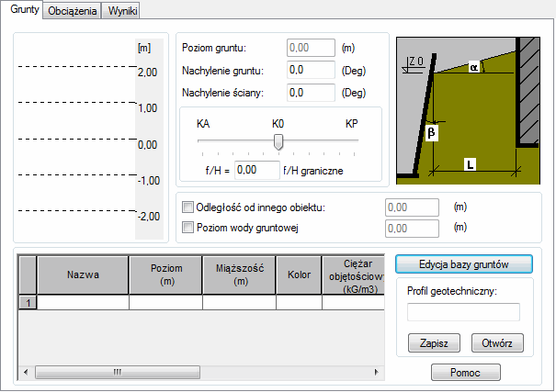
Task: Click the Nachylenie ściany input field
Action: (x=311, y=93)
